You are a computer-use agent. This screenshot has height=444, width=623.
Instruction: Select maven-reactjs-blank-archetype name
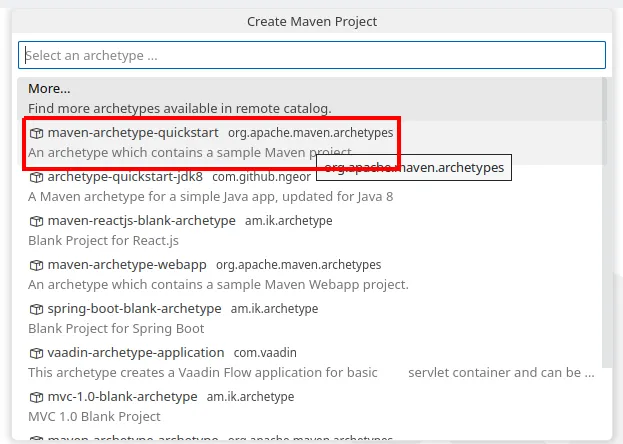pyautogui.click(x=141, y=221)
